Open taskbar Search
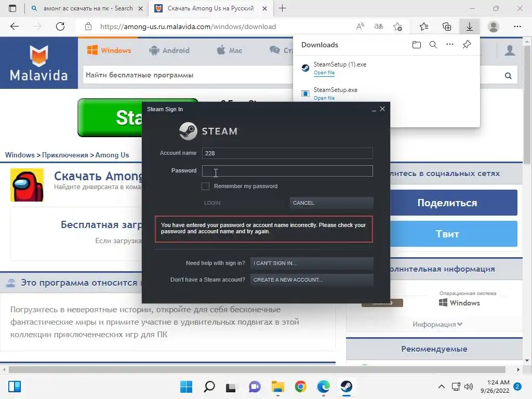The image size is (532, 399). coord(209,387)
